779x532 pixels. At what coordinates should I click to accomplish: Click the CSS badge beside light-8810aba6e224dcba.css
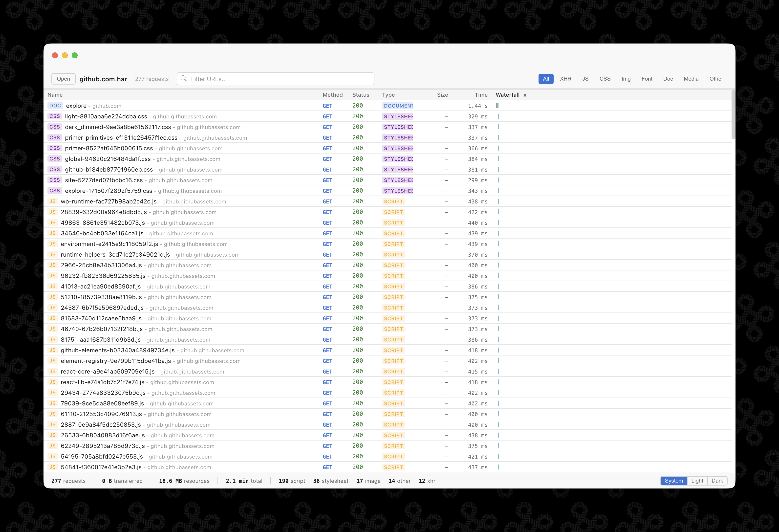(x=55, y=116)
